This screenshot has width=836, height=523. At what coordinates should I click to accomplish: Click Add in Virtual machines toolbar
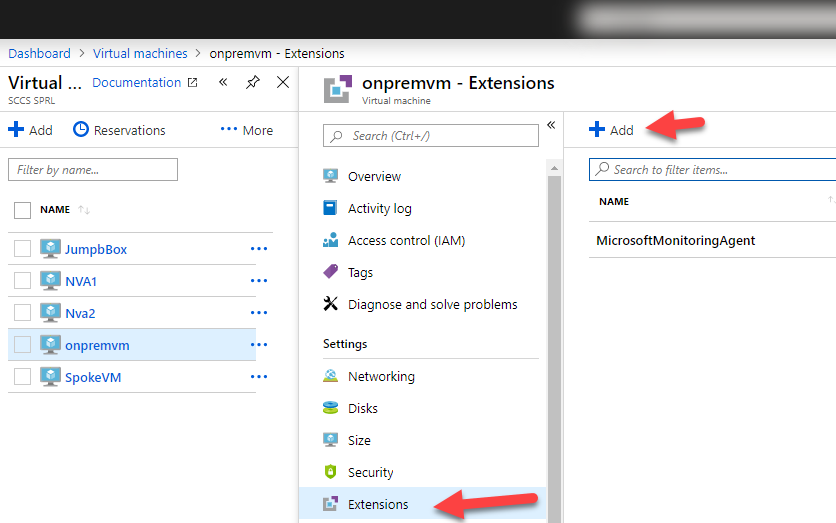(x=30, y=130)
